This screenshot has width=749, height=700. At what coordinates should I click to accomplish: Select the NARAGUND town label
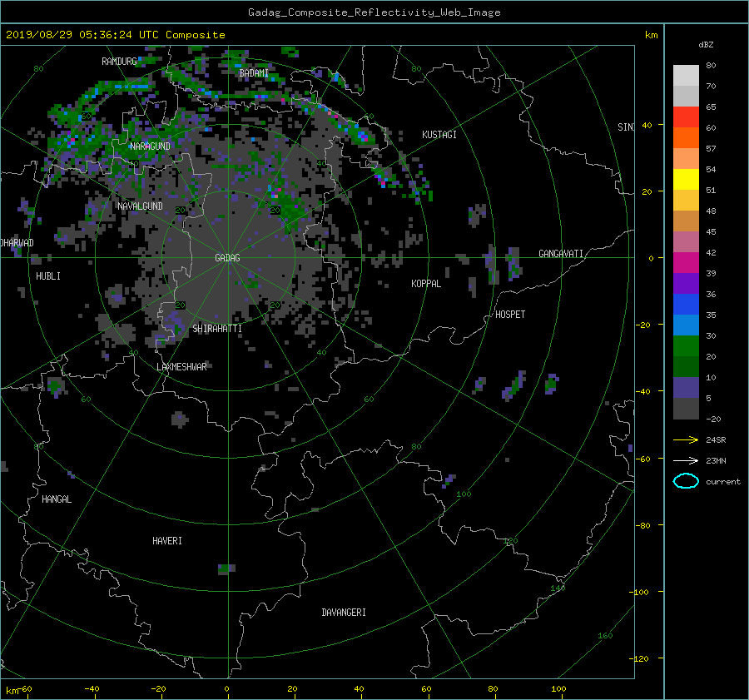[150, 146]
